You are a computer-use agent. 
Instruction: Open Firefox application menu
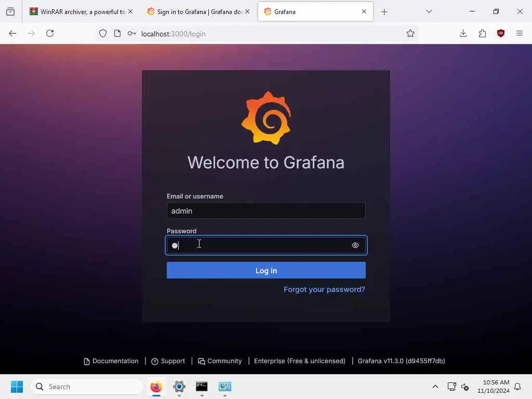(520, 33)
